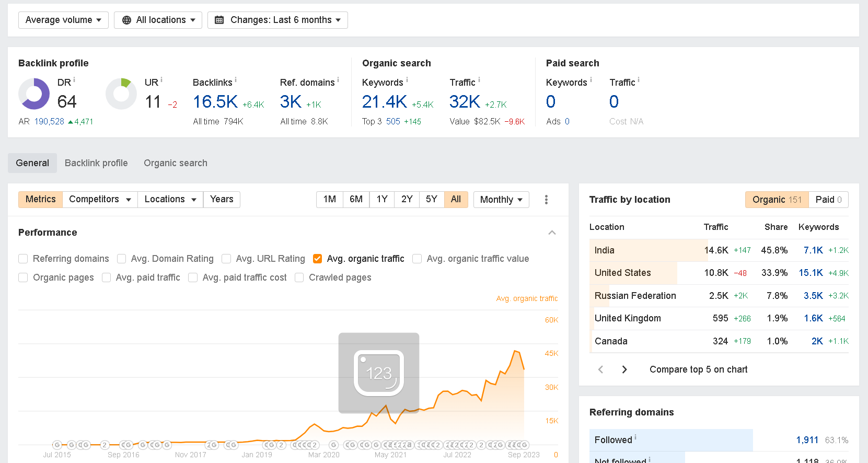The height and width of the screenshot is (463, 868).
Task: Uncheck Avg. organic traffic checkbox
Action: (317, 259)
